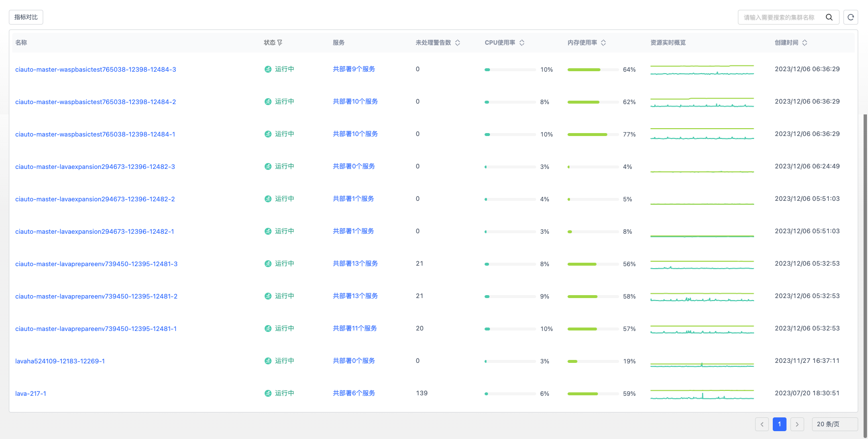
Task: Sort by creation time column
Action: point(805,43)
